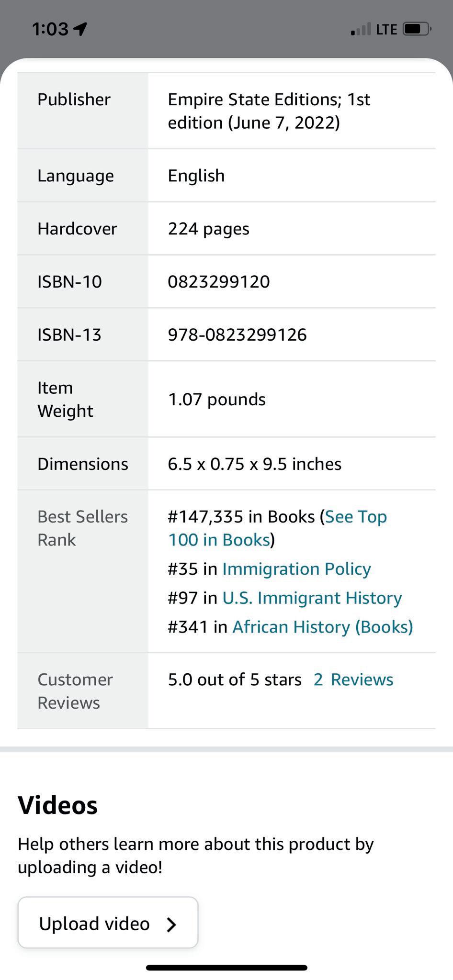Image resolution: width=453 pixels, height=980 pixels.
Task: Open the Immigration Policy category link
Action: pyautogui.click(x=296, y=569)
